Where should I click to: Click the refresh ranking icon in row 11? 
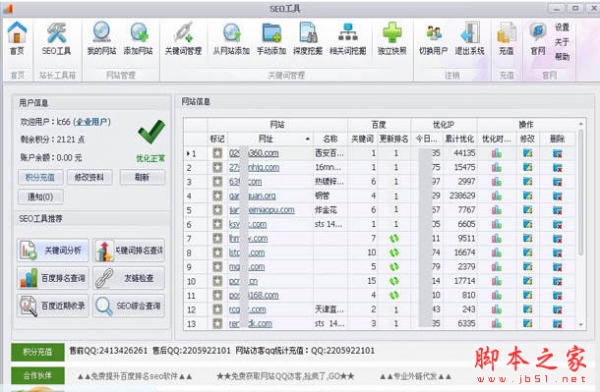[394, 295]
